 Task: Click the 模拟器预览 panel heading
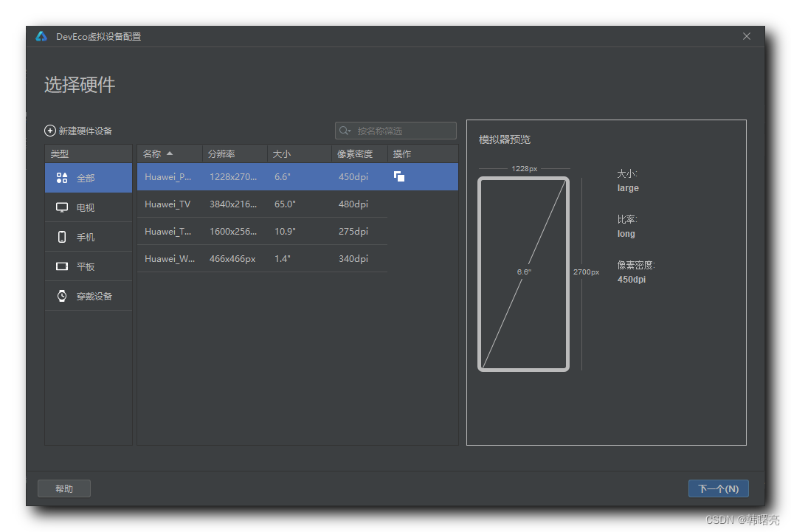click(505, 139)
